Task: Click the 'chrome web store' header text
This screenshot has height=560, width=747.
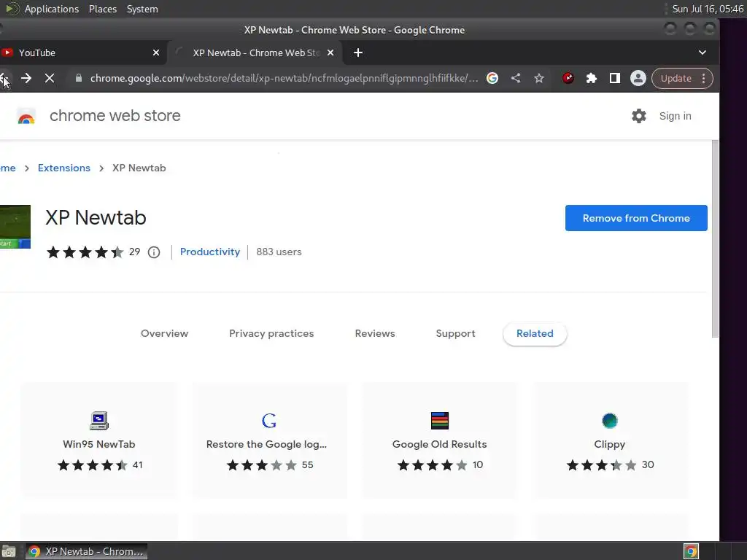Action: [115, 116]
